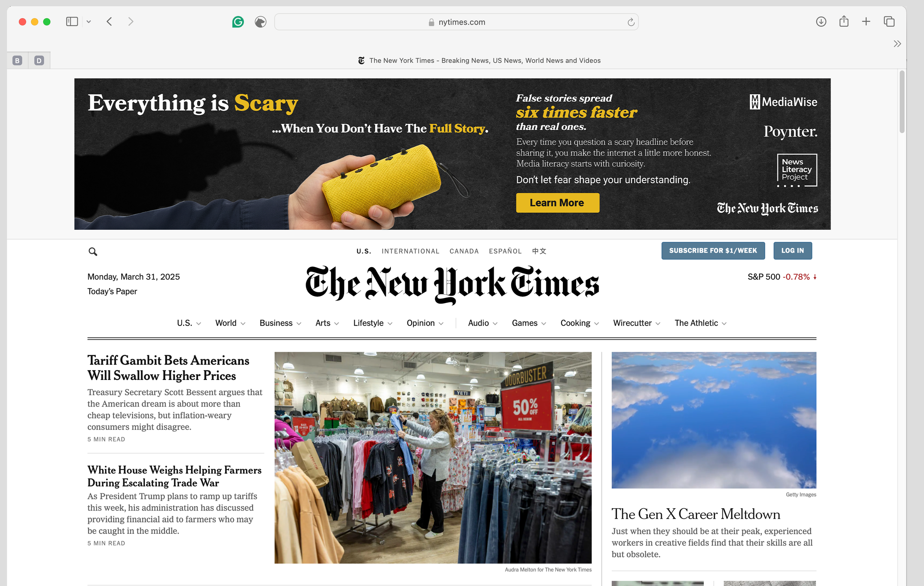Screen dimensions: 924x586
Task: Switch to the International edition
Action: (410, 251)
